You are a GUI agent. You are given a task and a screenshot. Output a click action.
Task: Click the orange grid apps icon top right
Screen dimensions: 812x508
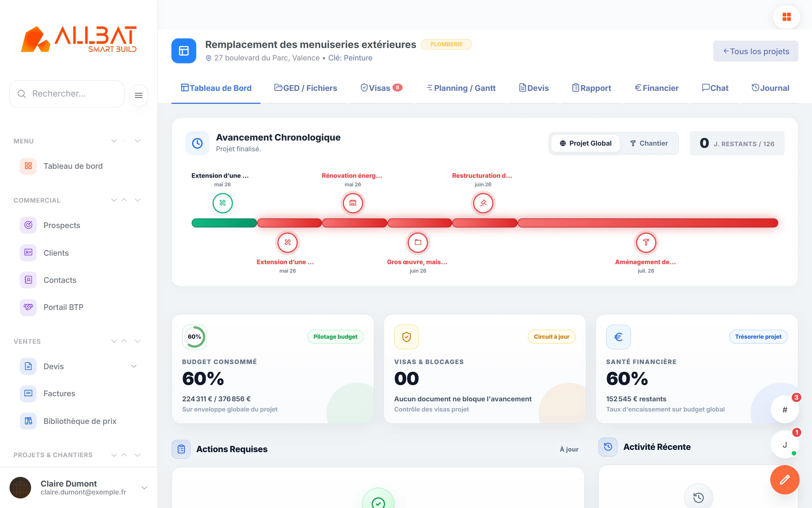786,17
